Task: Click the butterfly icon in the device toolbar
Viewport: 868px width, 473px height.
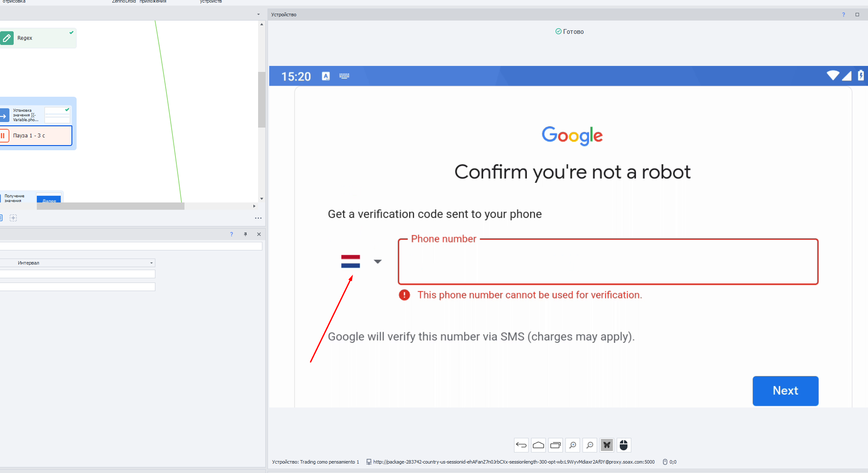Action: pyautogui.click(x=606, y=445)
